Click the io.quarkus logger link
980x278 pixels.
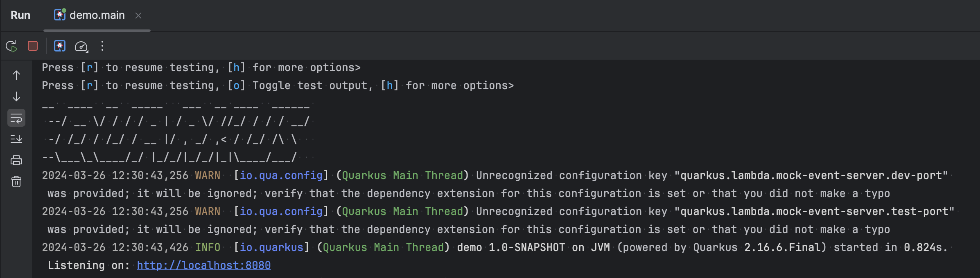pos(271,247)
